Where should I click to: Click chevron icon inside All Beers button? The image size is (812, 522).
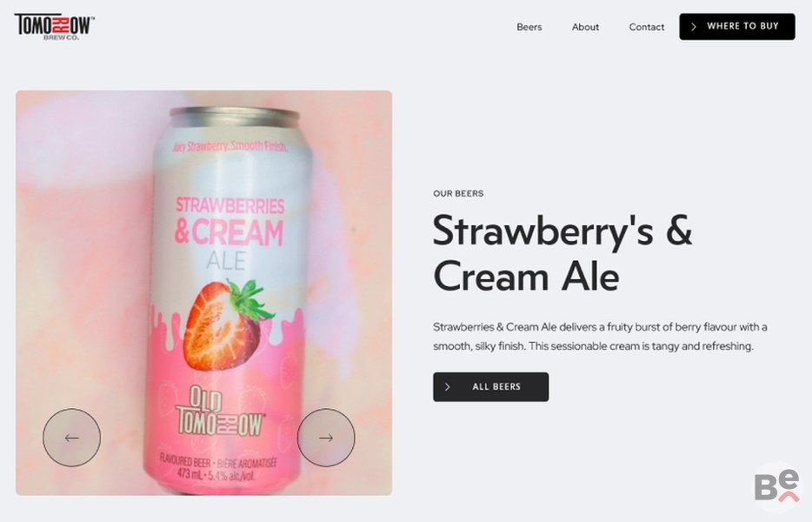point(448,386)
